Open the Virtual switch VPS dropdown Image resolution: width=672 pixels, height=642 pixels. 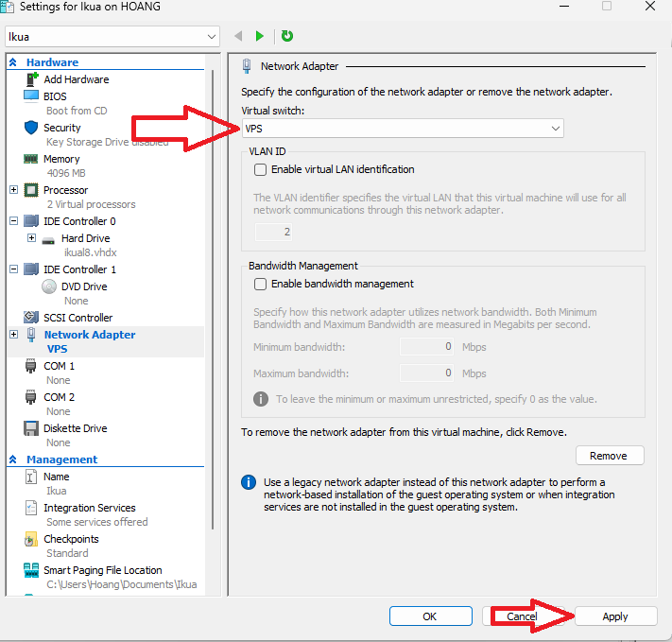(403, 129)
